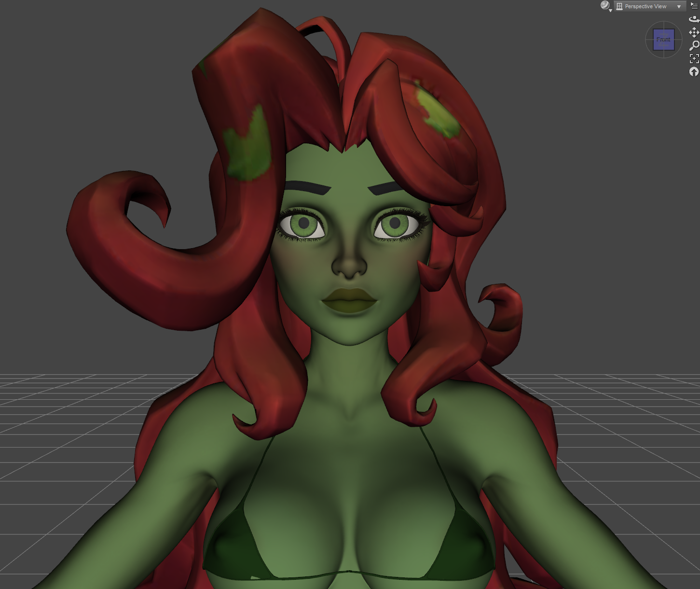The width and height of the screenshot is (700, 589).
Task: Select the zoom magnifier control
Action: (x=694, y=45)
